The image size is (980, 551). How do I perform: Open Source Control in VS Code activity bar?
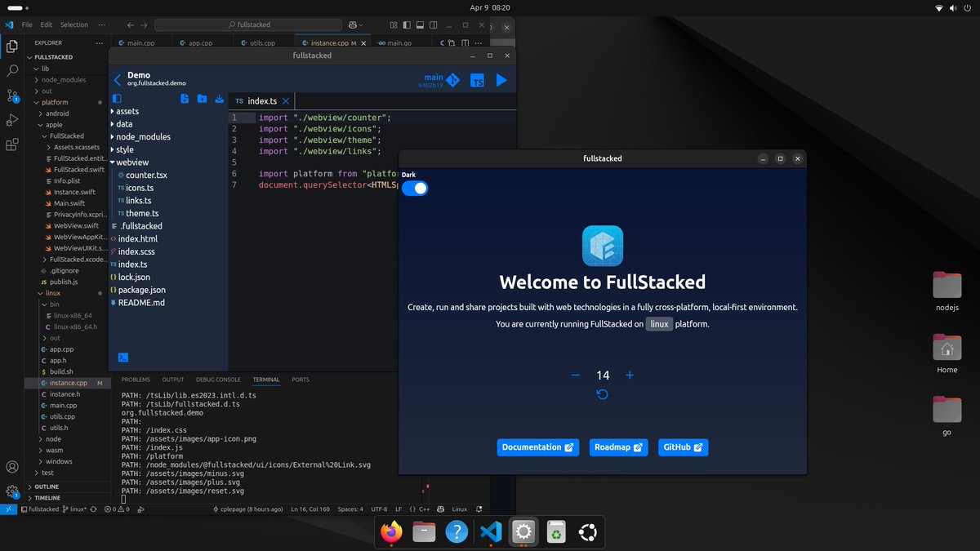tap(12, 96)
